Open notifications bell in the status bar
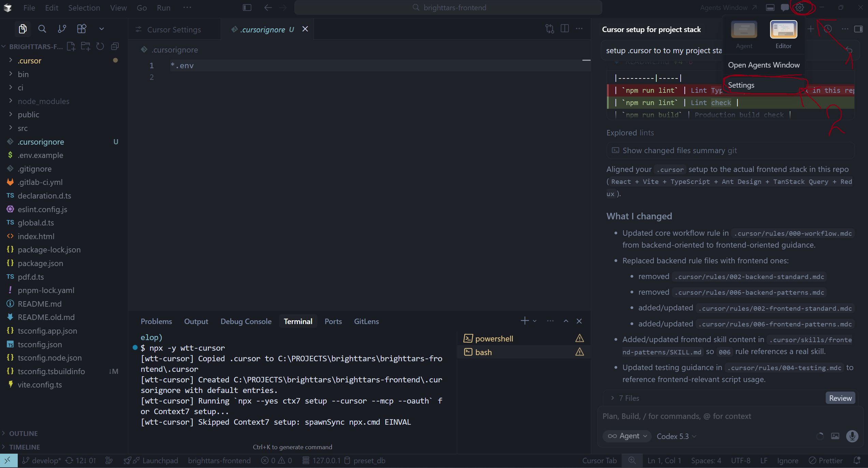Viewport: 868px width, 468px height. click(856, 460)
